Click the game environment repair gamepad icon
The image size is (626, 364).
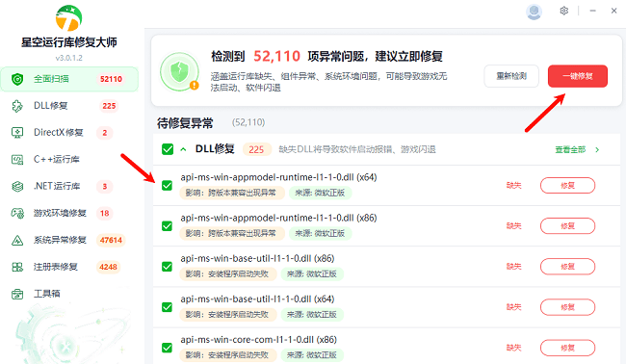click(x=17, y=213)
